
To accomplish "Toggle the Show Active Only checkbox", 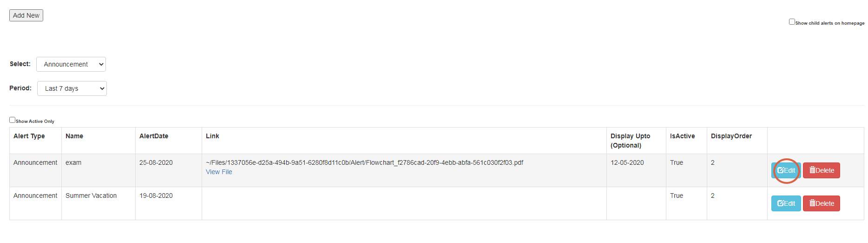I will coord(13,120).
